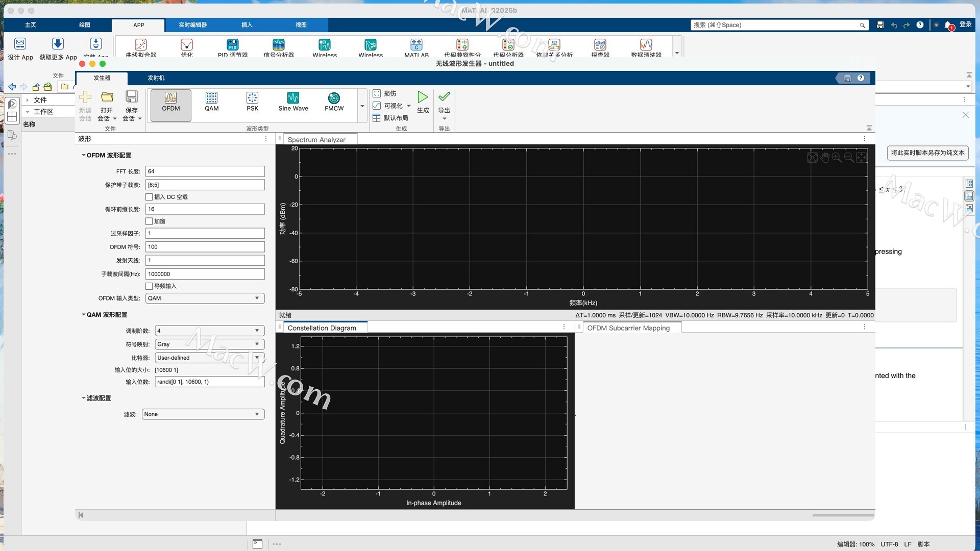Click the green Generate (生成) play icon
Screen dimensions: 980x551
pyautogui.click(x=423, y=97)
